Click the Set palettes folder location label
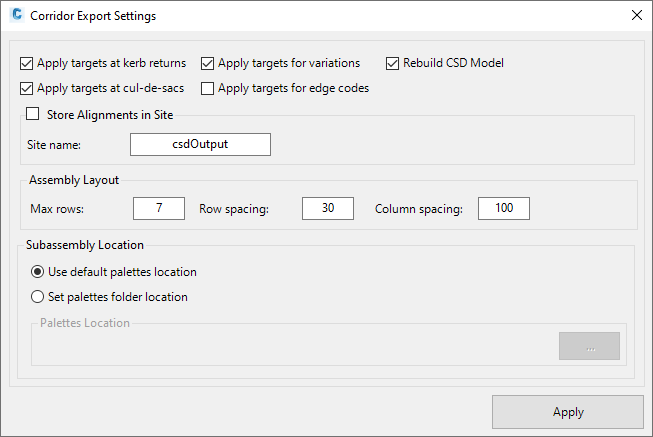Image resolution: width=653 pixels, height=437 pixels. (118, 297)
